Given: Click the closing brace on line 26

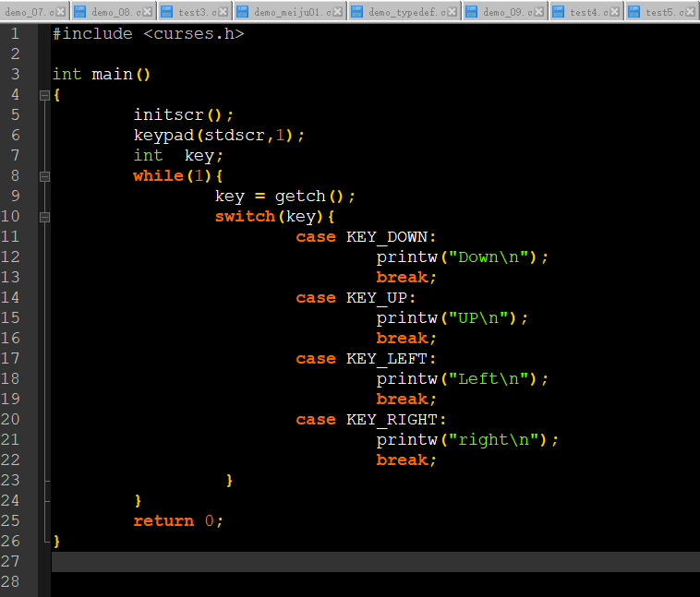Looking at the screenshot, I should [x=56, y=542].
